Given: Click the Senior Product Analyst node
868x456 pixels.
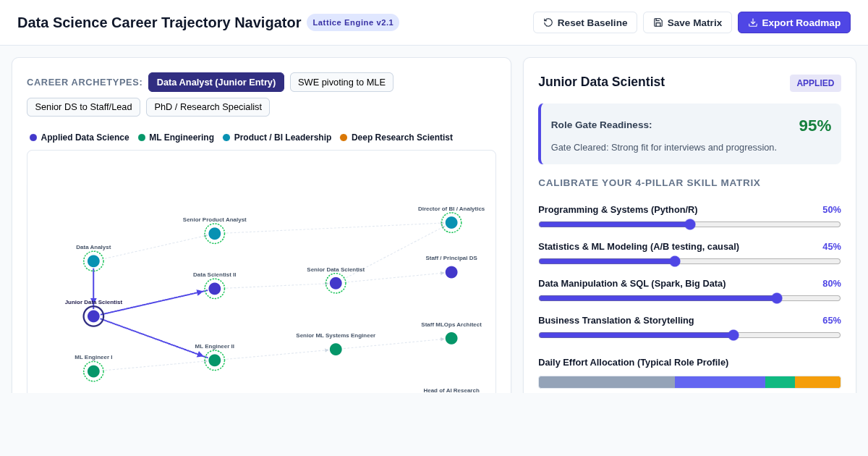Looking at the screenshot, I should (x=215, y=234).
